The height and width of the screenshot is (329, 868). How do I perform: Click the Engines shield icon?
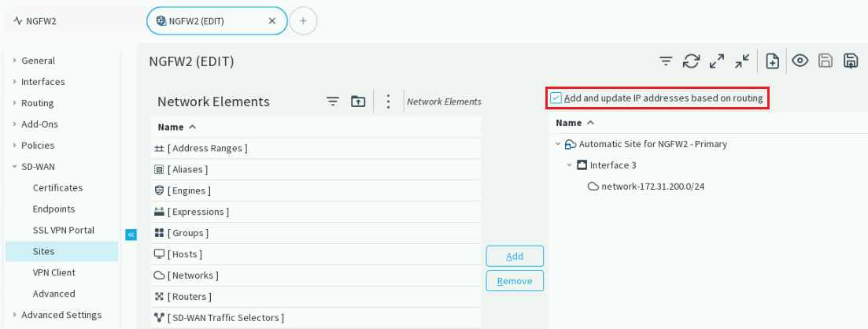pos(159,190)
